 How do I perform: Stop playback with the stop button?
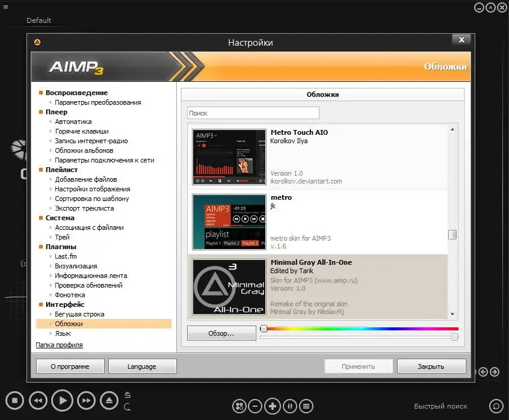[x=14, y=401]
